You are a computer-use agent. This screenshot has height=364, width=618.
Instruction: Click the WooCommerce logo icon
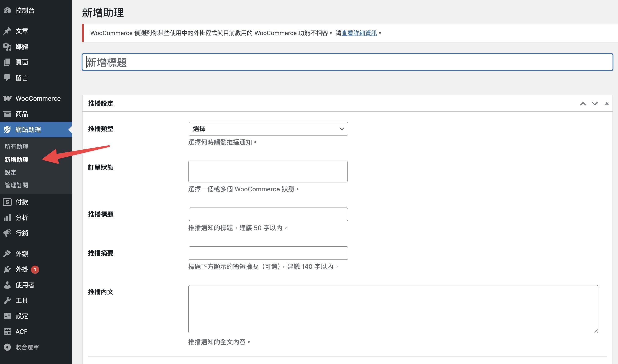point(7,98)
